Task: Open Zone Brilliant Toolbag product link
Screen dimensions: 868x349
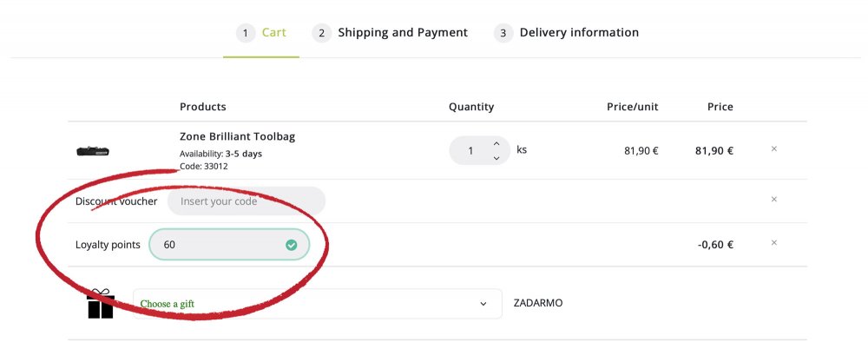Action: [238, 136]
